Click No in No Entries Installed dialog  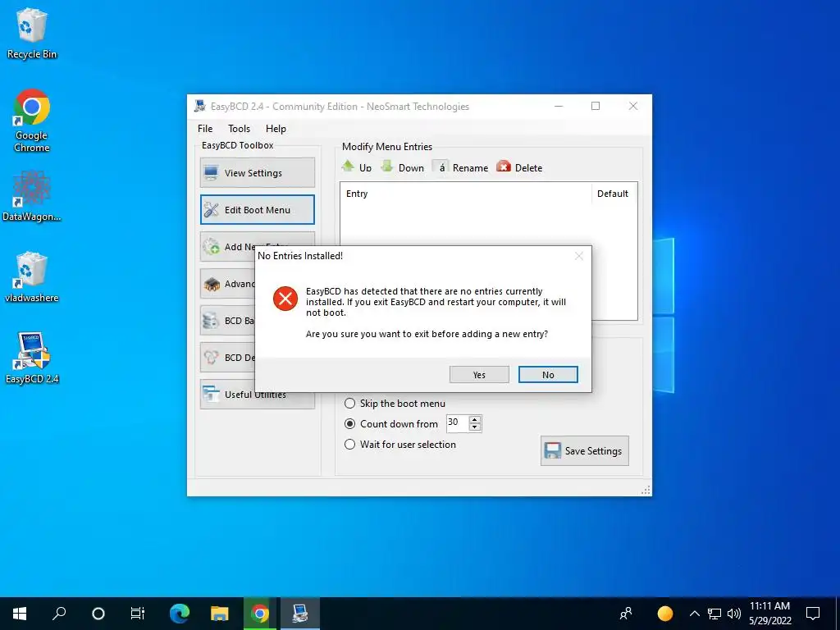click(x=548, y=374)
